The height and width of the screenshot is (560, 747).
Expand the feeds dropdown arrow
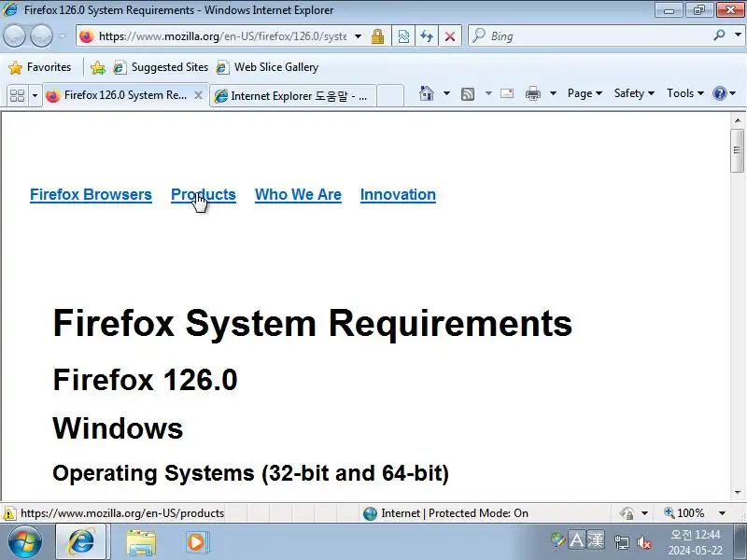click(488, 93)
